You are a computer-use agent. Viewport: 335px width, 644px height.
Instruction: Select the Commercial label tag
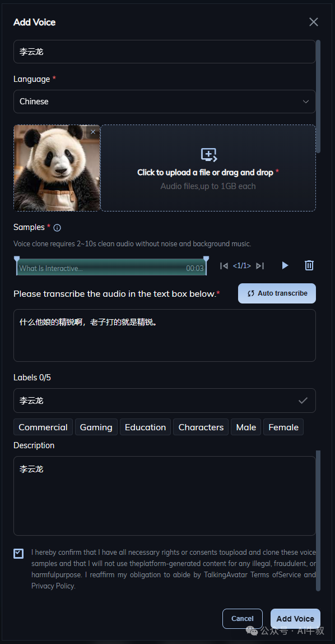click(43, 427)
